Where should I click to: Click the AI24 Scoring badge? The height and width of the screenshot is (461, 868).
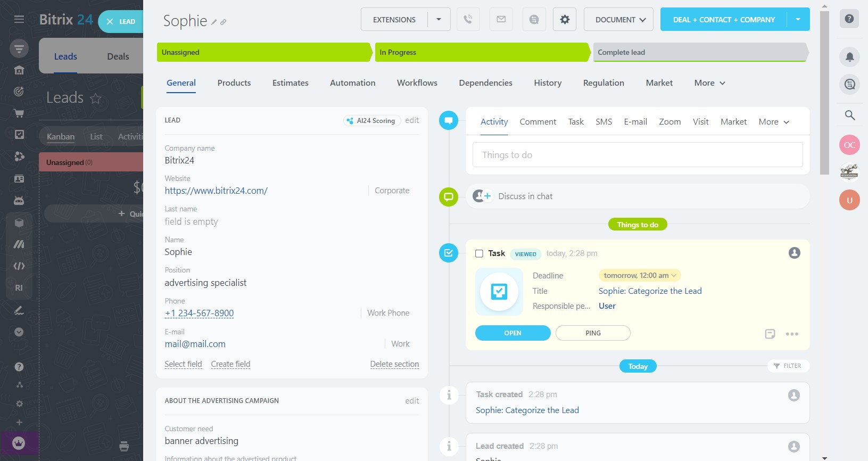(371, 121)
